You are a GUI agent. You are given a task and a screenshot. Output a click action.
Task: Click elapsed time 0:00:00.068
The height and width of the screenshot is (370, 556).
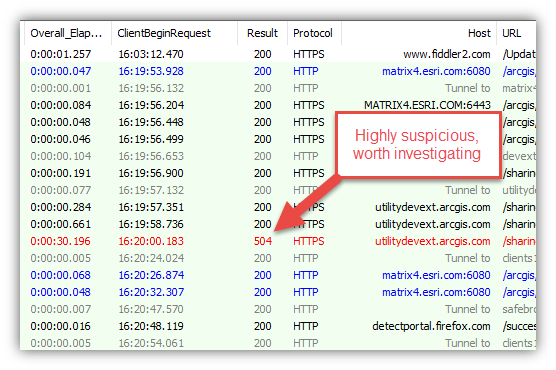(61, 276)
